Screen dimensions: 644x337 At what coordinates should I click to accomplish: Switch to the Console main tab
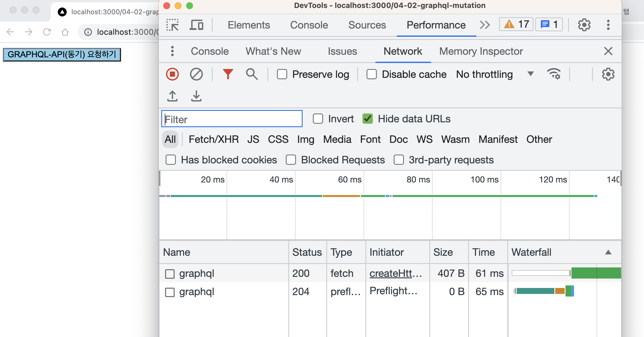pos(309,25)
